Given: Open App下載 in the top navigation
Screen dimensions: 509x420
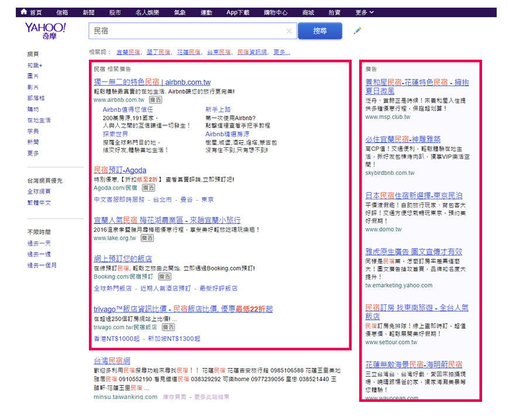Looking at the screenshot, I should coord(238,12).
